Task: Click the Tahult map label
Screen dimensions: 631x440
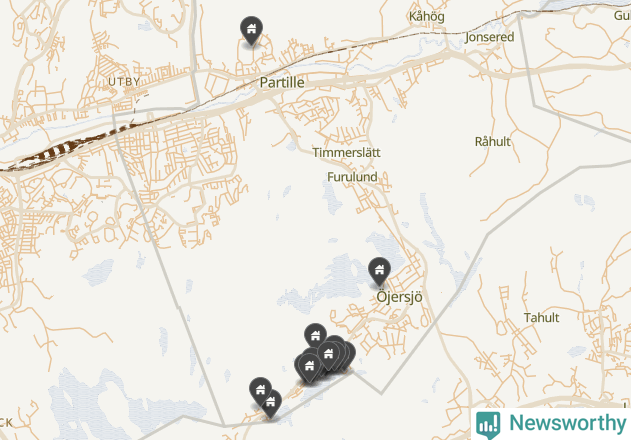Action: 541,318
